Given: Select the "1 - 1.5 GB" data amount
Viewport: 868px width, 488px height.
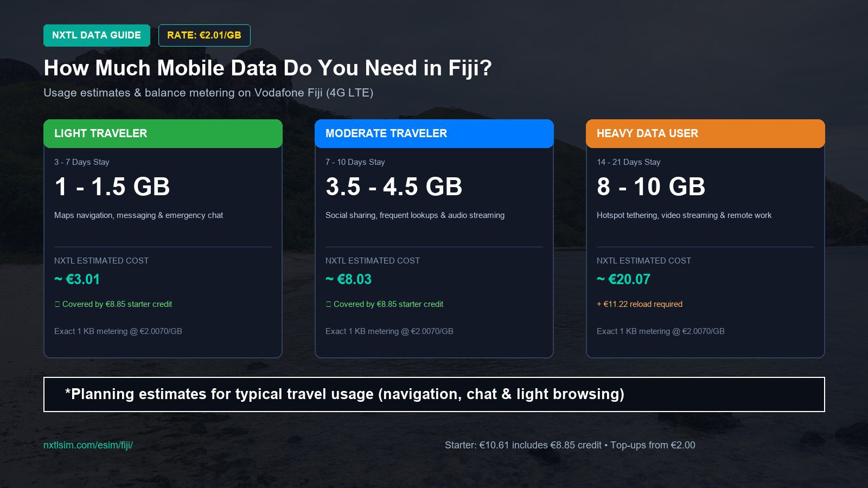Looking at the screenshot, I should tap(112, 187).
